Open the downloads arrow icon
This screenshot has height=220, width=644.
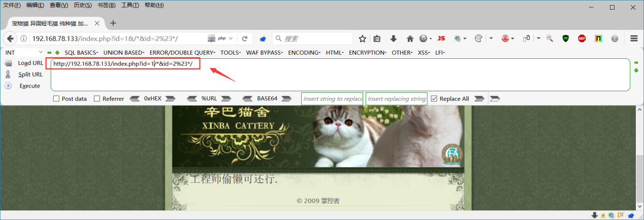click(x=393, y=39)
